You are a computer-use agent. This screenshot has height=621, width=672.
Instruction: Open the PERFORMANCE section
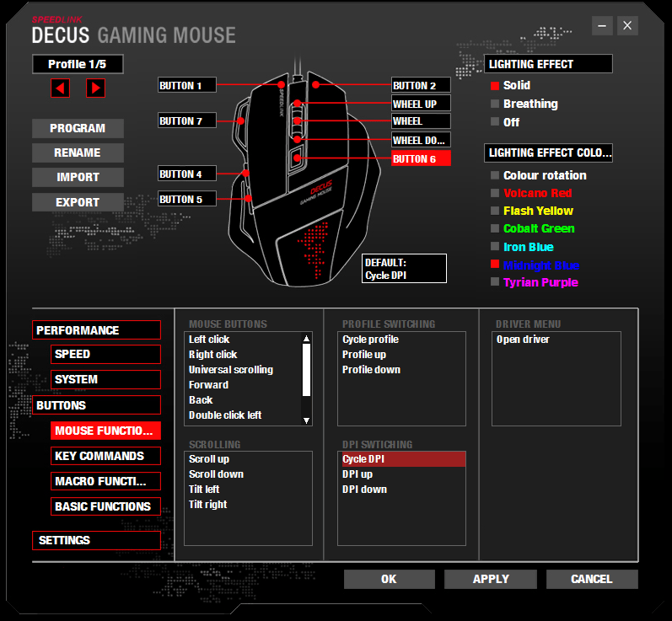click(x=96, y=330)
